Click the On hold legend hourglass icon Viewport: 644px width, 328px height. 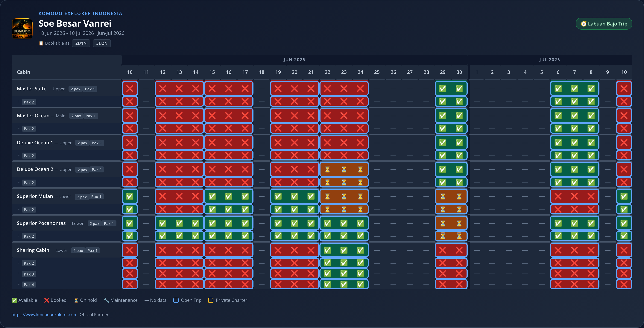76,300
